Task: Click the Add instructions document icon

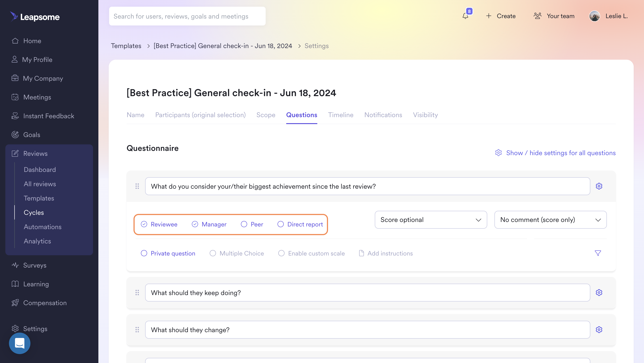Action: click(x=361, y=253)
